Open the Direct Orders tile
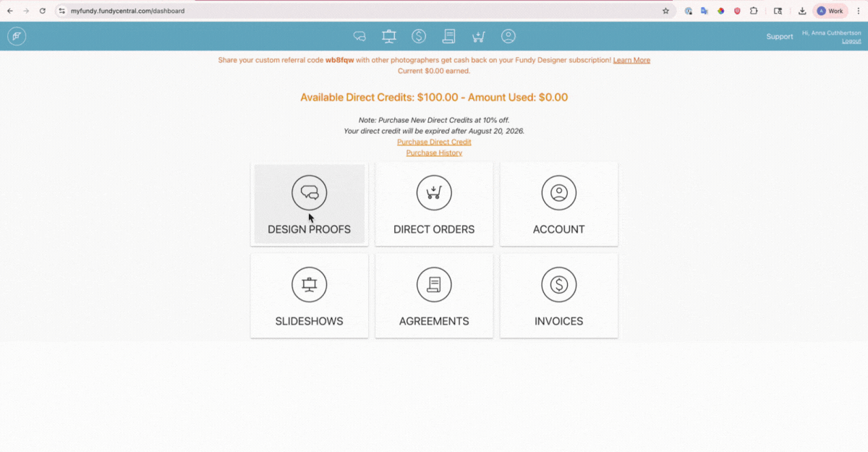 click(x=434, y=204)
